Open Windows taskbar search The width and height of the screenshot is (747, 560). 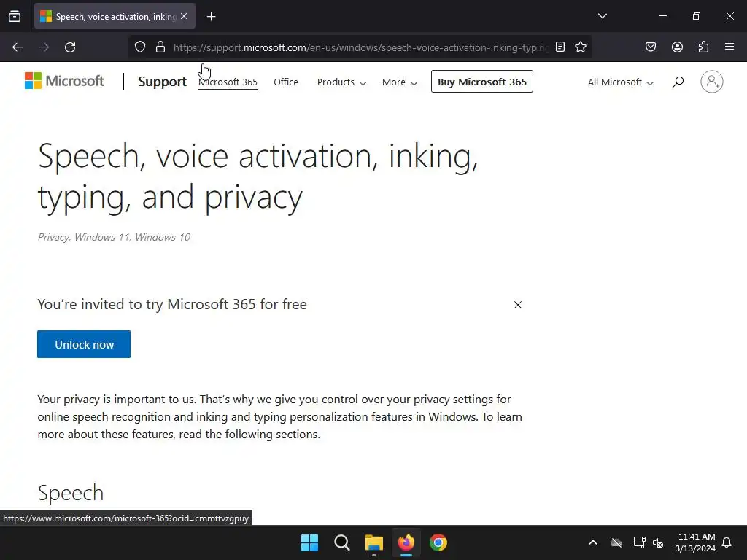(341, 542)
